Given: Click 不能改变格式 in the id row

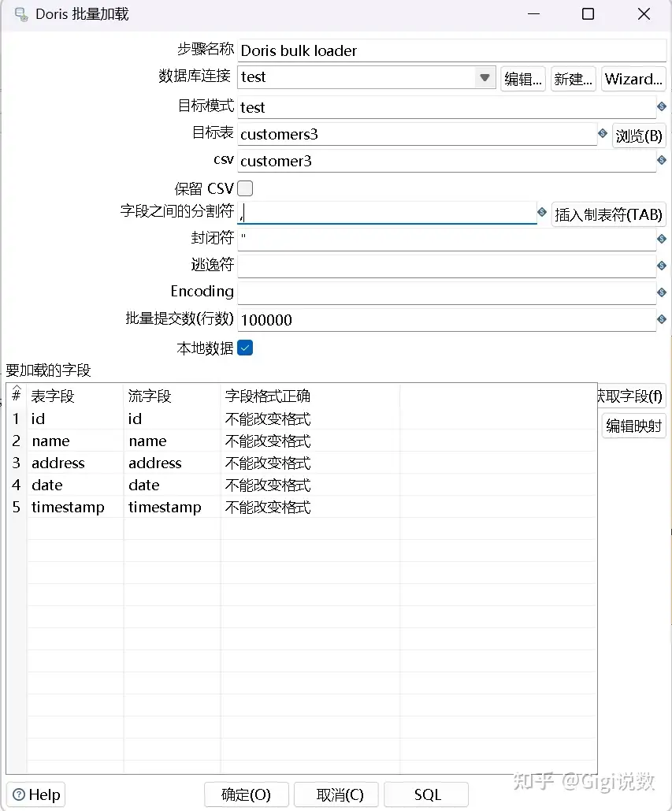Looking at the screenshot, I should coord(268,419).
